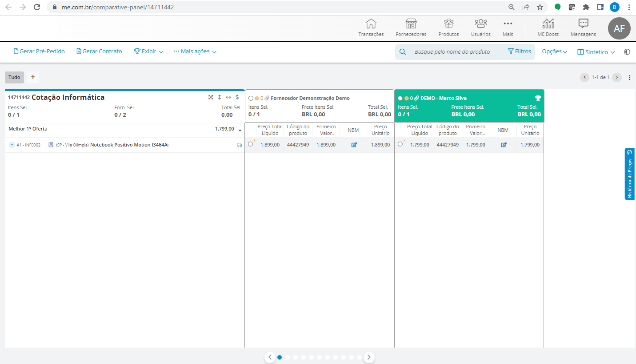
Task: Select supplier DEMO - Marco Silva radio button
Action: 400,99
